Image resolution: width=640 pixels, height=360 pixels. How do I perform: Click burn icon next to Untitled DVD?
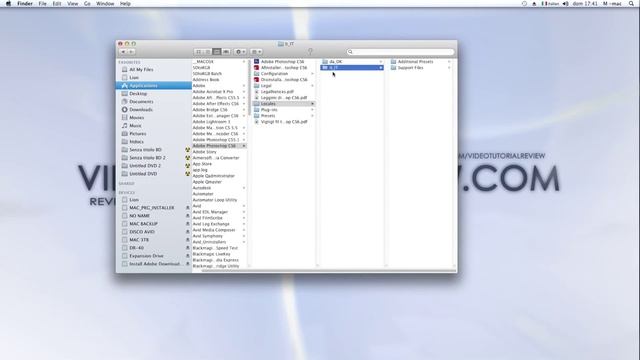(x=188, y=174)
